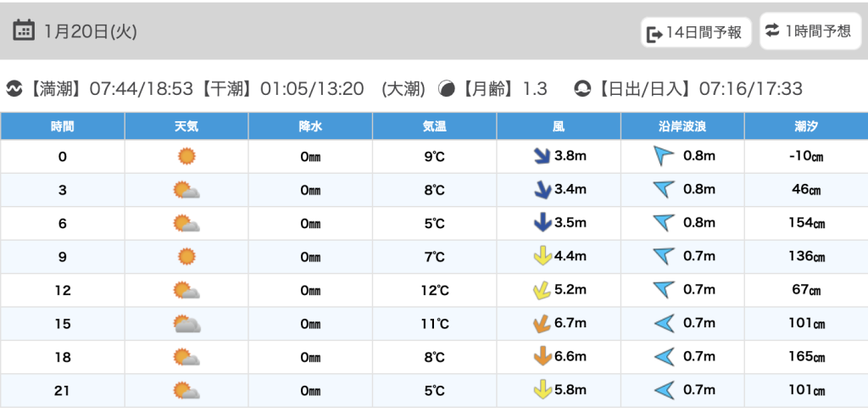Select the 風 column header

coord(559,126)
